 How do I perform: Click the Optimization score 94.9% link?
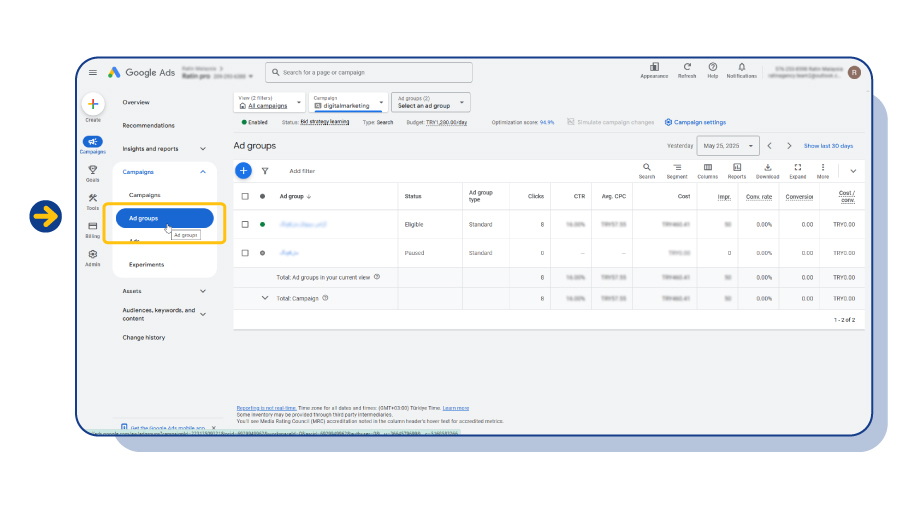pyautogui.click(x=547, y=122)
